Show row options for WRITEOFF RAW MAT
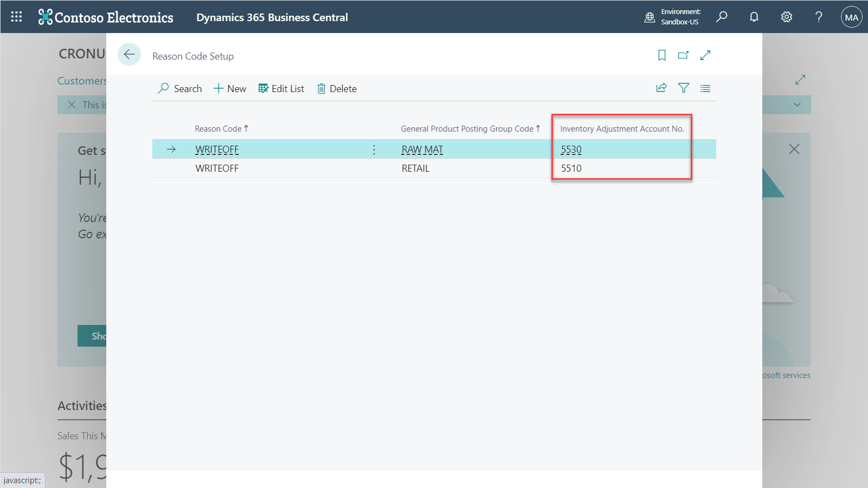868x488 pixels. 374,149
